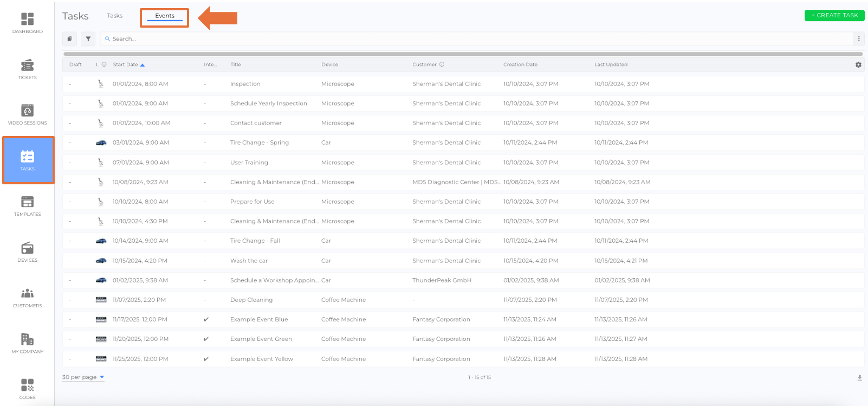Open the Dashboard from the sidebar
868x406 pixels.
click(27, 23)
